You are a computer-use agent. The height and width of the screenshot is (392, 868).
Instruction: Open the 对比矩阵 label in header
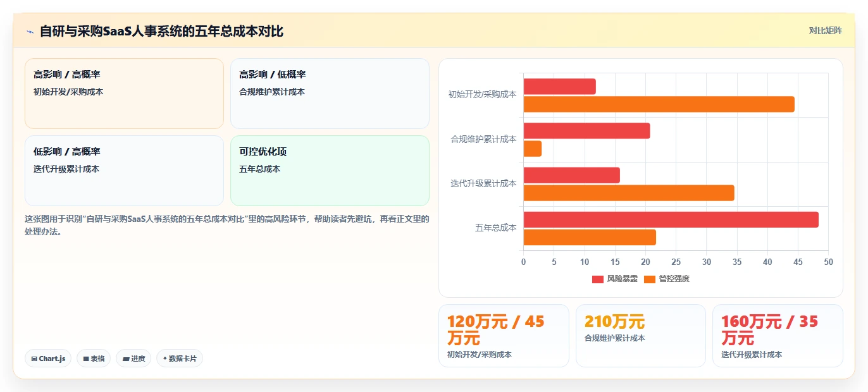(826, 30)
